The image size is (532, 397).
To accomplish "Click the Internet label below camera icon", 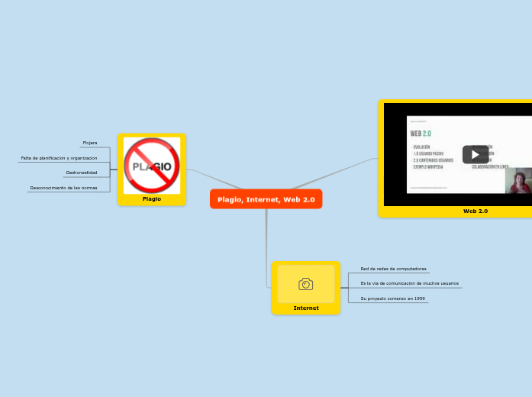I will (x=305, y=308).
